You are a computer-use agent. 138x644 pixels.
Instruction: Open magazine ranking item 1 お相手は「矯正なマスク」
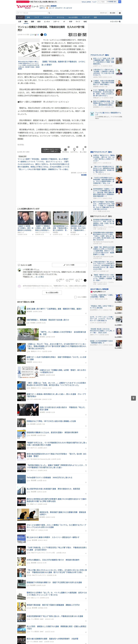point(104,158)
